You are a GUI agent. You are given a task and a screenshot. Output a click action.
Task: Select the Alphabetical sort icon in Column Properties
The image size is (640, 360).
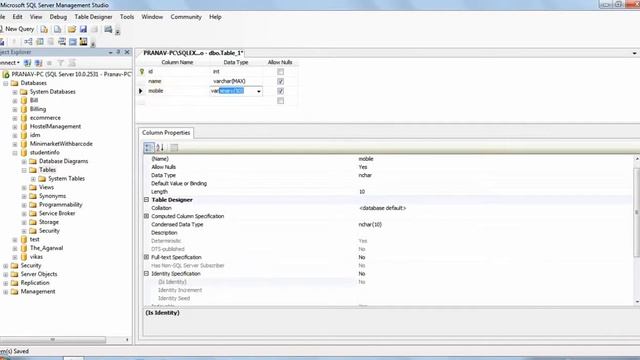160,148
